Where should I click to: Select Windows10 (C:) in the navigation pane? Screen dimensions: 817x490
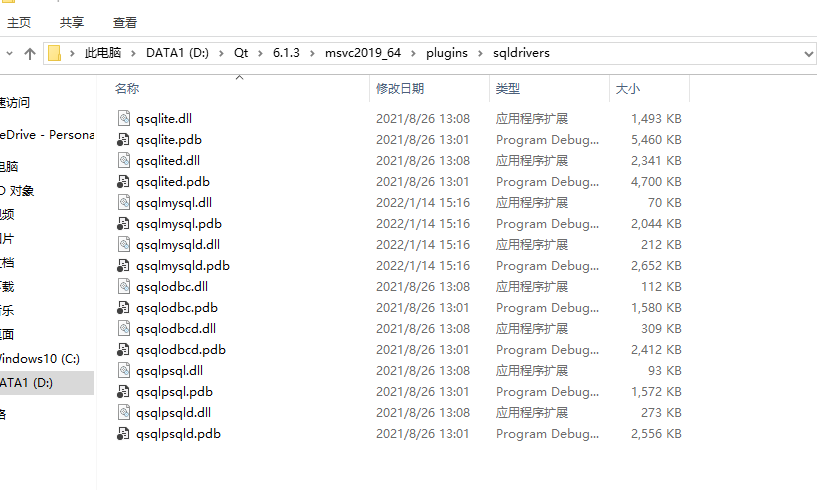click(x=40, y=359)
